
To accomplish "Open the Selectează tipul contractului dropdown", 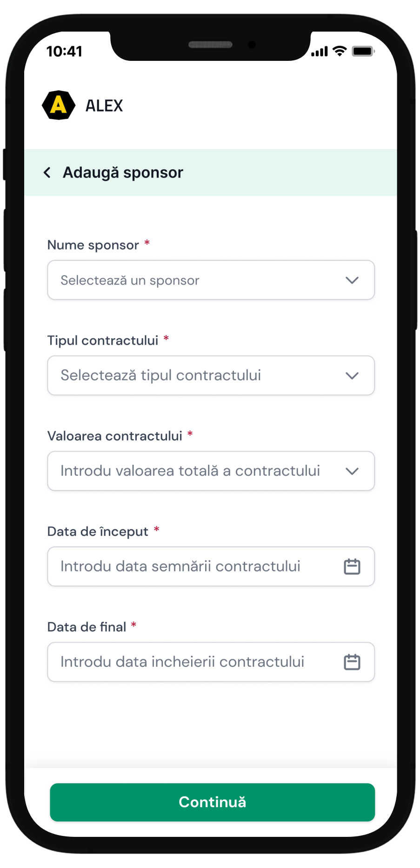I will tap(195, 375).
